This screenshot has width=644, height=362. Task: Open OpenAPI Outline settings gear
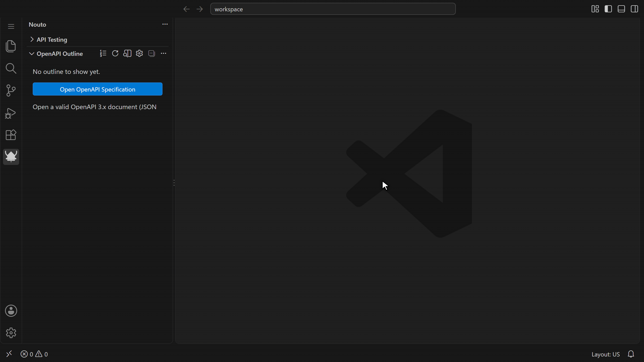pyautogui.click(x=139, y=53)
